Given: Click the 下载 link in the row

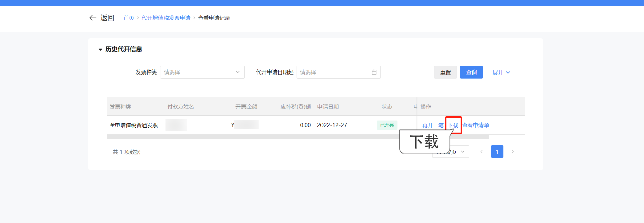Looking at the screenshot, I should 453,125.
